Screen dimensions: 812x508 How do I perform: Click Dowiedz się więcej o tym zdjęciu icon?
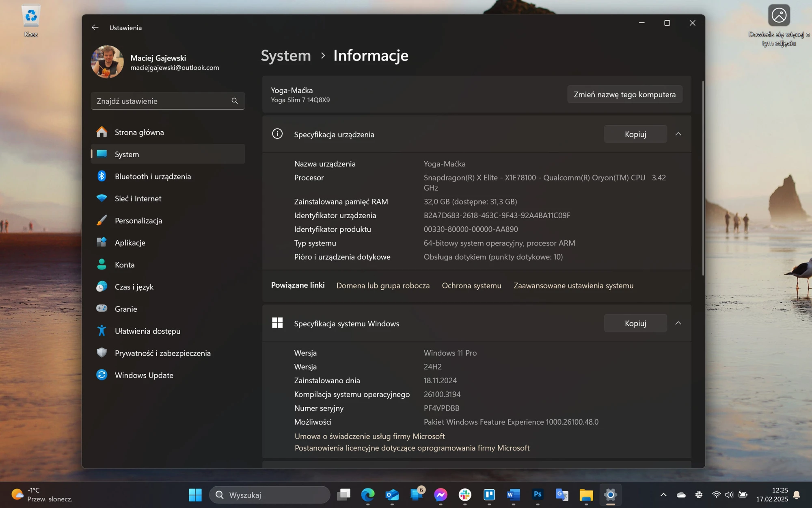[779, 15]
